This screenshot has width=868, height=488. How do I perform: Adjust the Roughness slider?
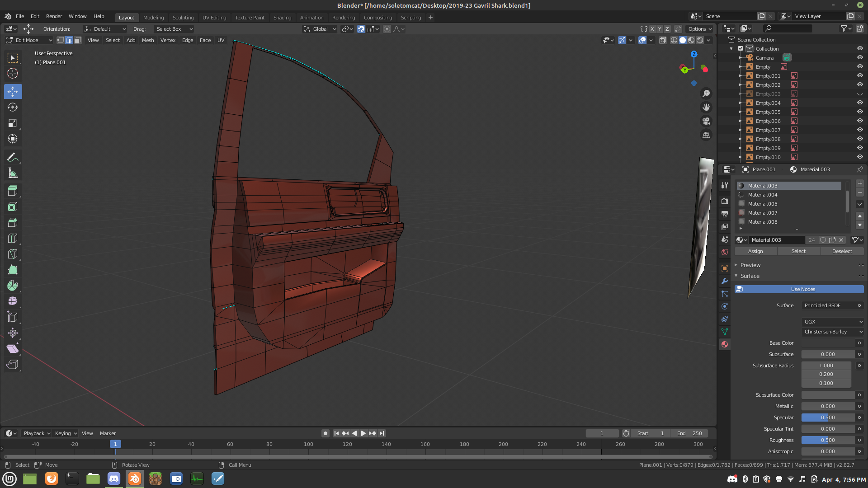(x=827, y=440)
